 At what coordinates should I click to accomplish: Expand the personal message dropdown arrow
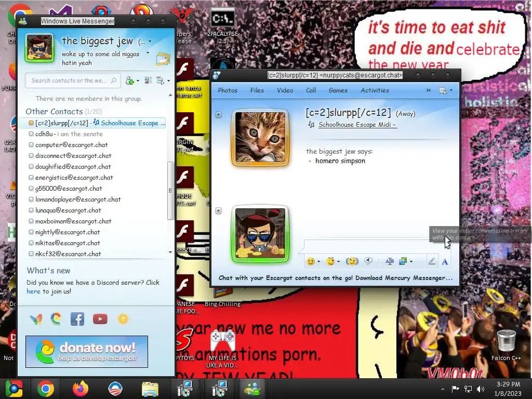148,53
